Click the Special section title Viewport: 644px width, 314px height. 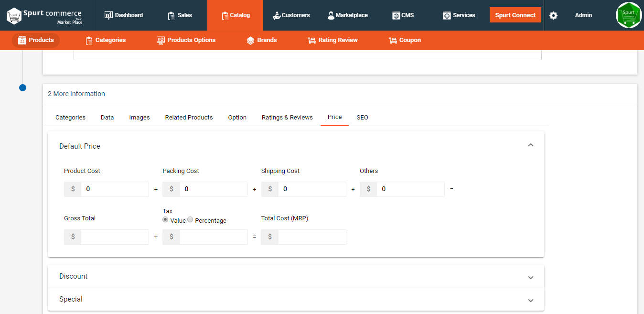71,299
